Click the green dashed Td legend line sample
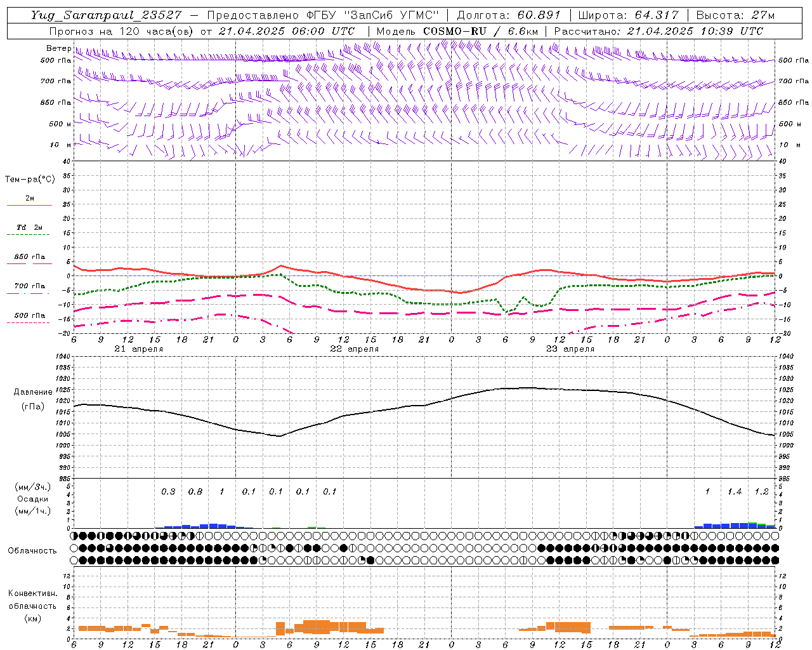The image size is (812, 650). [28, 235]
